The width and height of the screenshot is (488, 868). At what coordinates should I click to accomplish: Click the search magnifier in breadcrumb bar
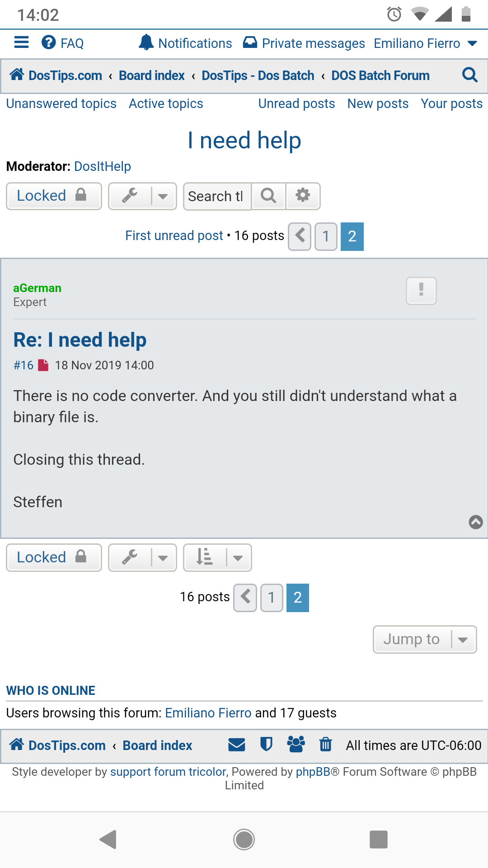470,75
